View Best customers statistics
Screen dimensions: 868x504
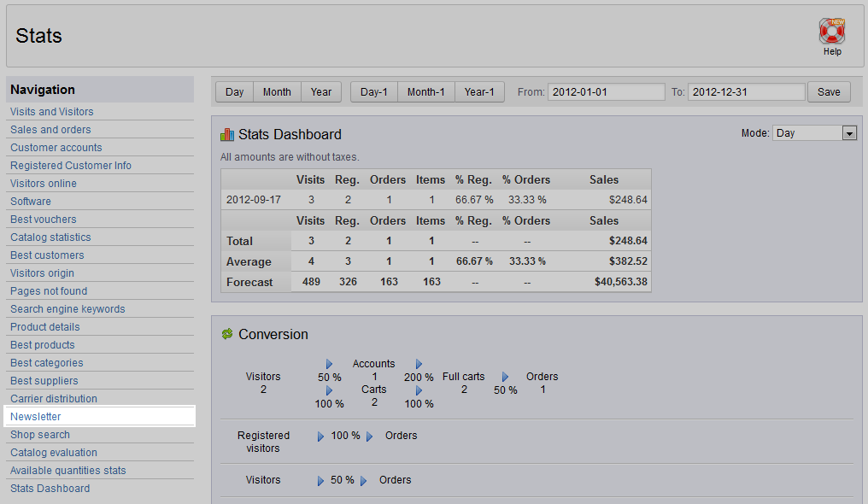pyautogui.click(x=47, y=255)
